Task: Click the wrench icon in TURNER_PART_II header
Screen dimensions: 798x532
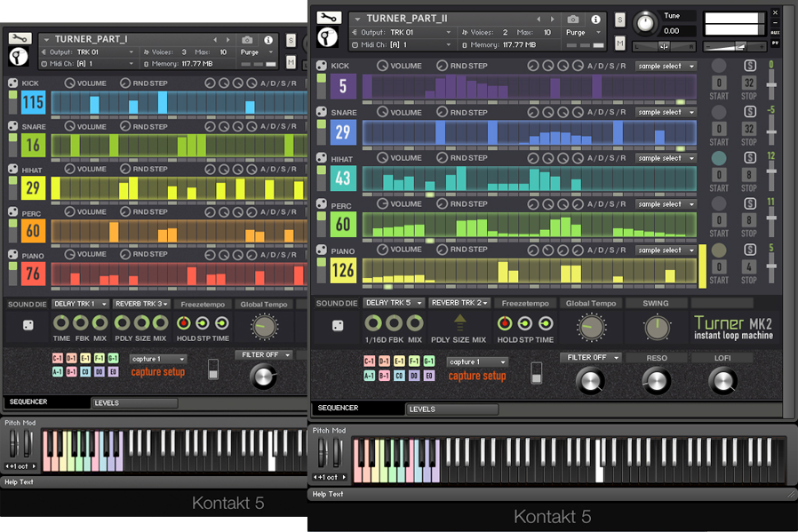Action: pyautogui.click(x=329, y=17)
